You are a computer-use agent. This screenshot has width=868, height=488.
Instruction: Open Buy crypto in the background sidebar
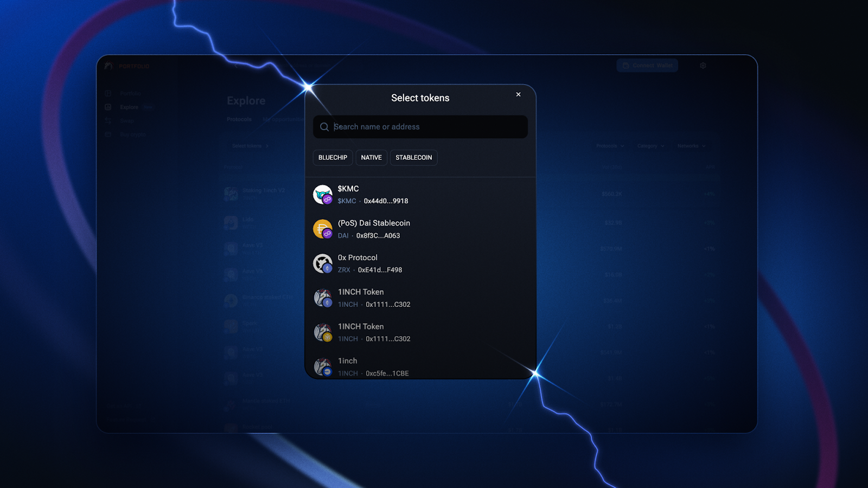point(132,134)
